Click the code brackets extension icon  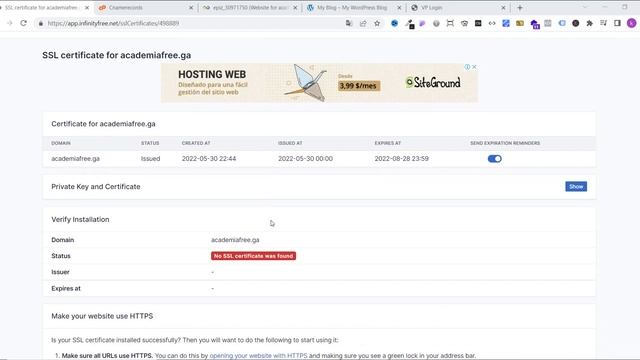492,23
